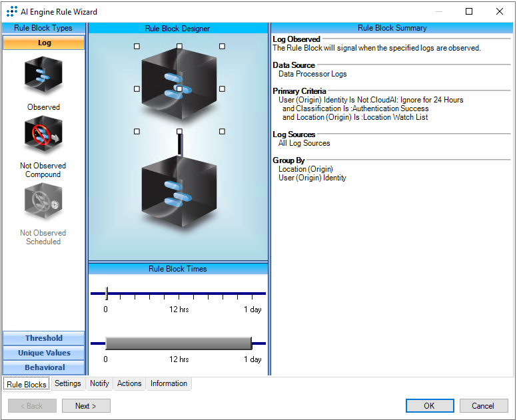The image size is (517, 420).
Task: Click the gray bar on lower time slider
Action: point(178,343)
